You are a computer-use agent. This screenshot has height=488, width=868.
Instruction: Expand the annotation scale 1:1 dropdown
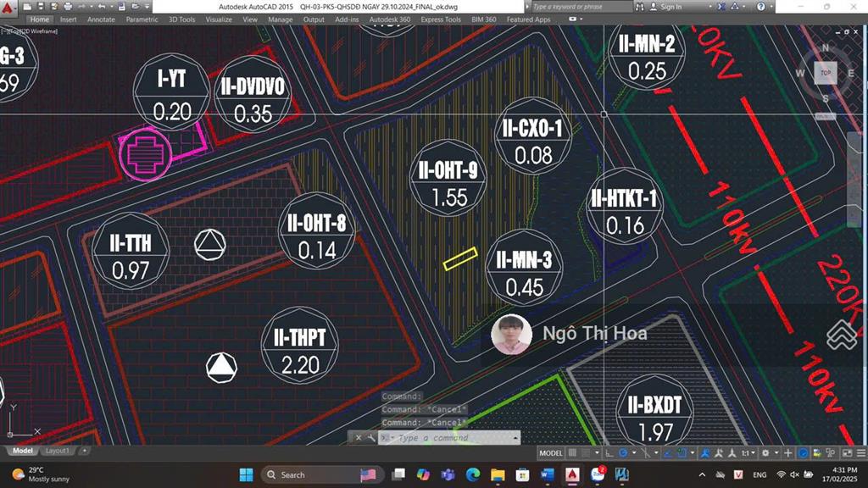(746, 453)
